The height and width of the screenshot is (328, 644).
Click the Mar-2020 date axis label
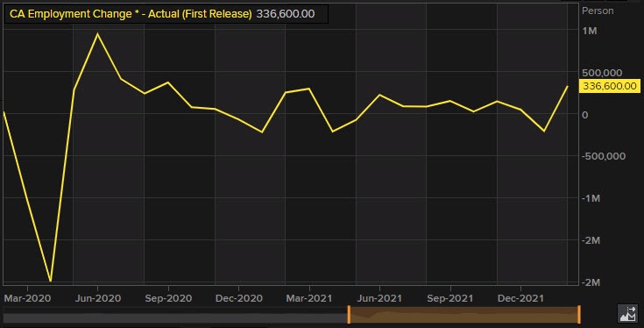coord(27,298)
